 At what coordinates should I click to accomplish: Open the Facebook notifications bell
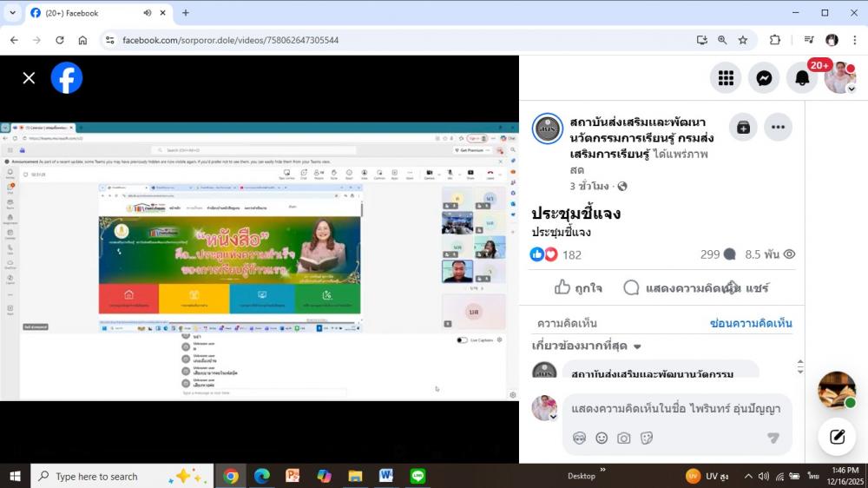pos(802,78)
